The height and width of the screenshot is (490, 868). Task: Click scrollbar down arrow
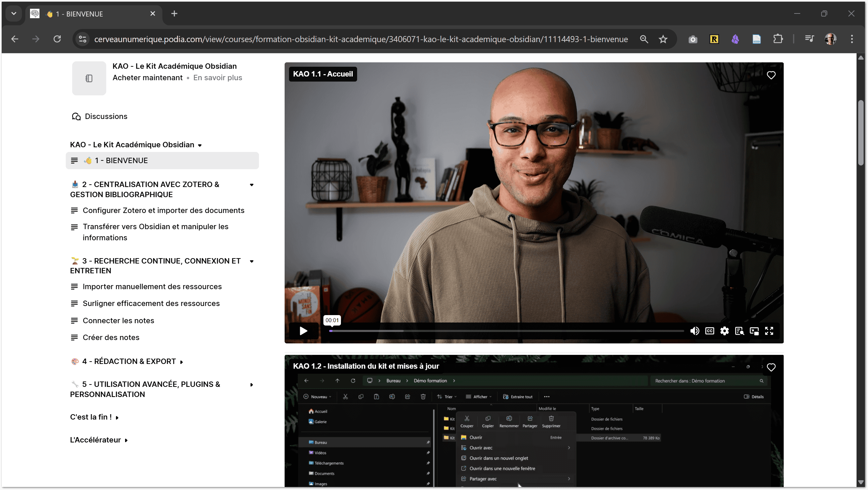coord(861,483)
